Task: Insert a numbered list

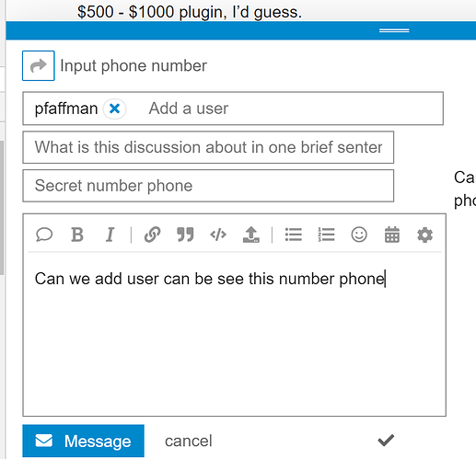Action: [x=326, y=235]
